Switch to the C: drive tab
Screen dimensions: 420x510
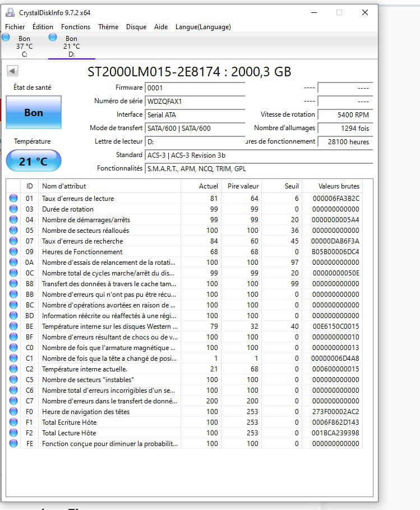(24, 47)
